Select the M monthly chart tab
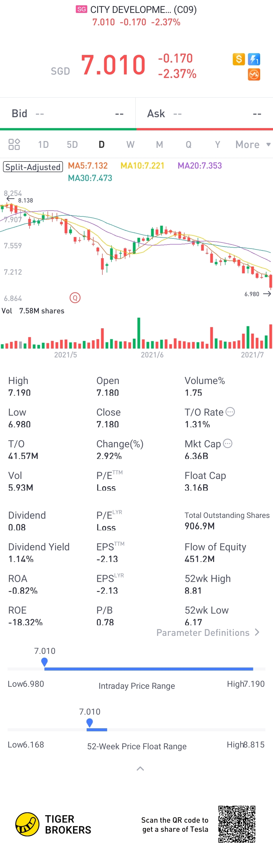This screenshot has width=273, height=868. (159, 145)
